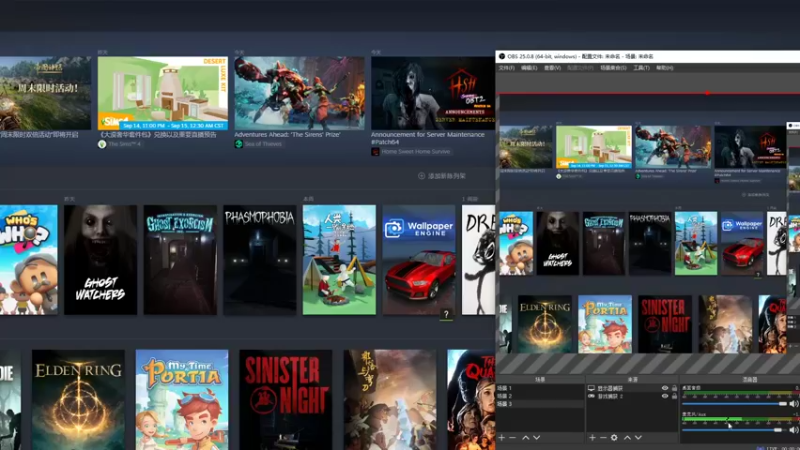Image resolution: width=800 pixels, height=450 pixels.
Task: Toggle visibility eye of display capture source
Action: (x=665, y=388)
